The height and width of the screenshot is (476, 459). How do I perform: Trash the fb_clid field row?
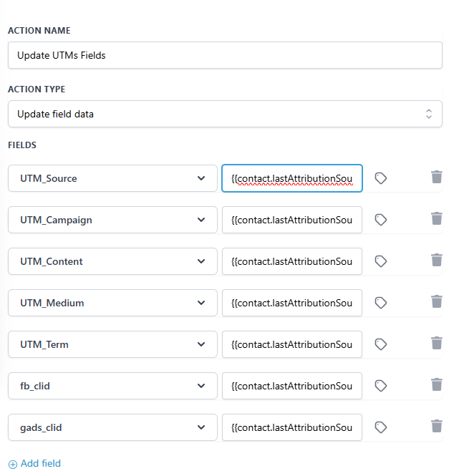click(436, 384)
